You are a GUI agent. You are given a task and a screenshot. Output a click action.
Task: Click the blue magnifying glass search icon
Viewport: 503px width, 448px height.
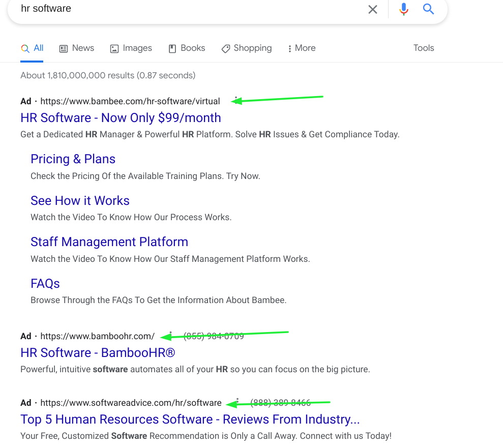coord(428,9)
